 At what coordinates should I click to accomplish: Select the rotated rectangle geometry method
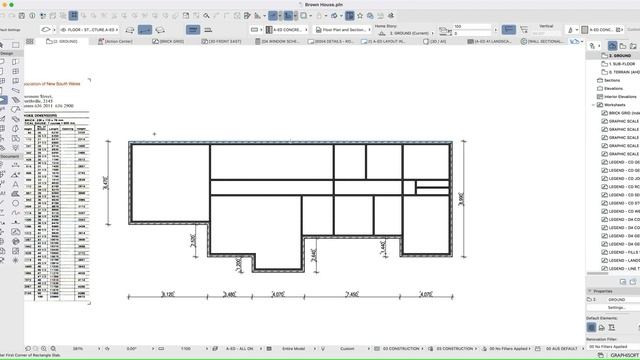160,30
